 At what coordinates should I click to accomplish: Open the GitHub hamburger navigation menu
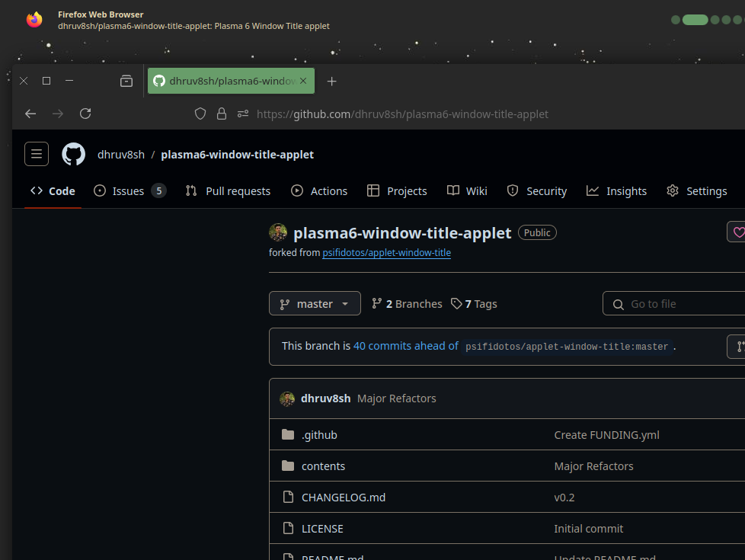coord(37,154)
